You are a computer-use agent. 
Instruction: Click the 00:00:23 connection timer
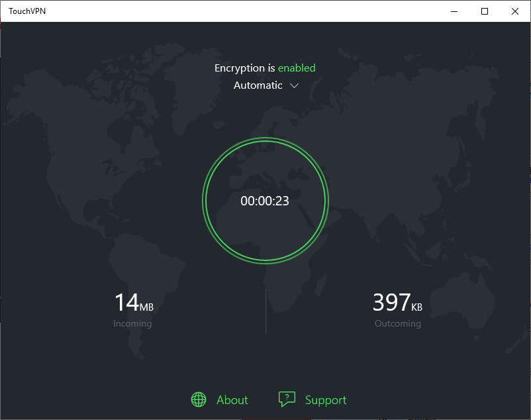[x=265, y=201]
